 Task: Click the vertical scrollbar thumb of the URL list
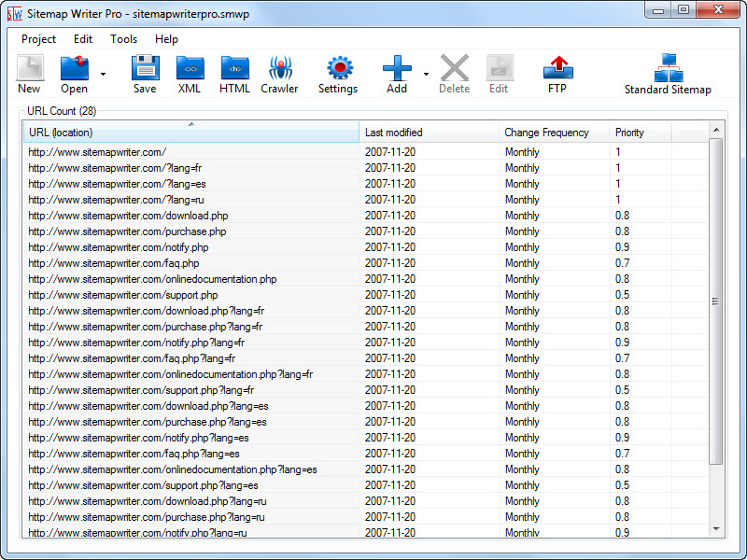coord(715,301)
